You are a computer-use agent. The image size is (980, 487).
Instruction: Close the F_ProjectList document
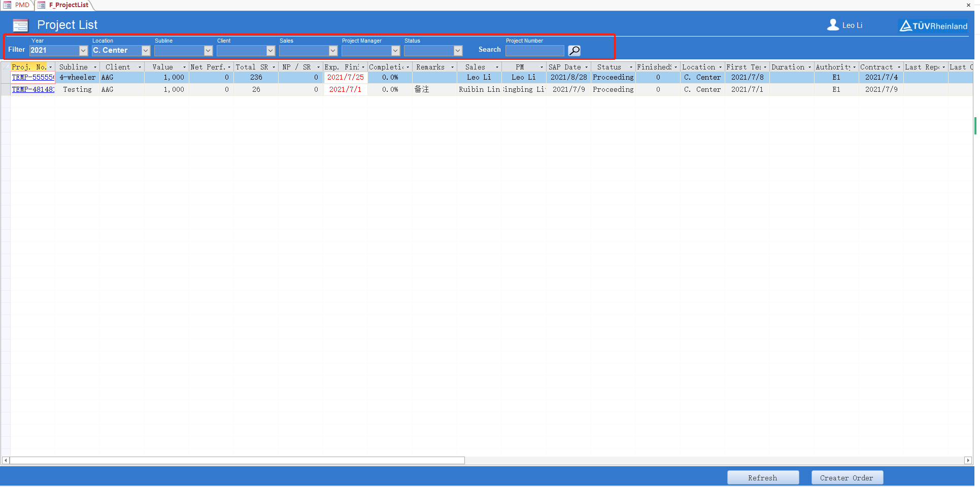click(x=968, y=5)
